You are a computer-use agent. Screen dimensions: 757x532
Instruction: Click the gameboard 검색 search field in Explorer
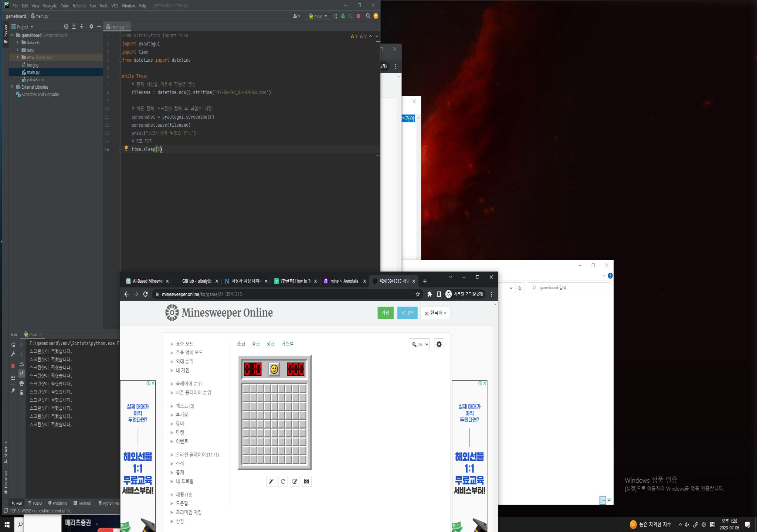569,288
